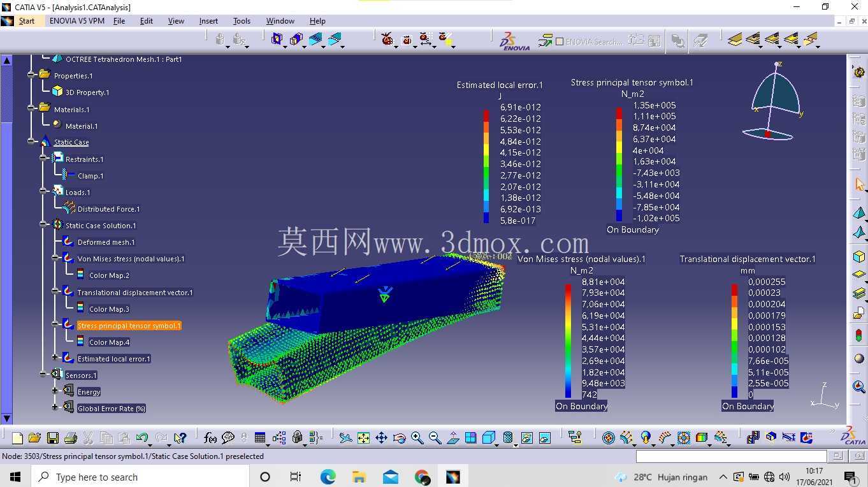Click the Hide/Show icon
This screenshot has width=868, height=487.
pos(526,438)
